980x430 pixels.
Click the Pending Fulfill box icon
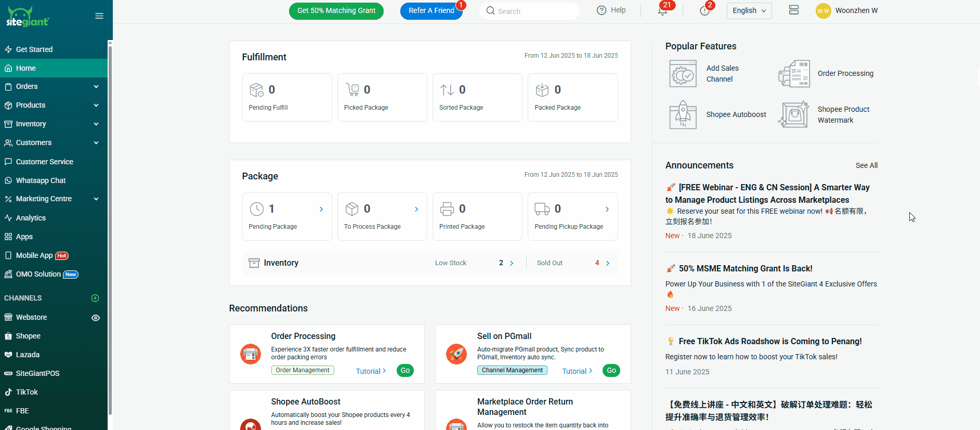coord(257,90)
